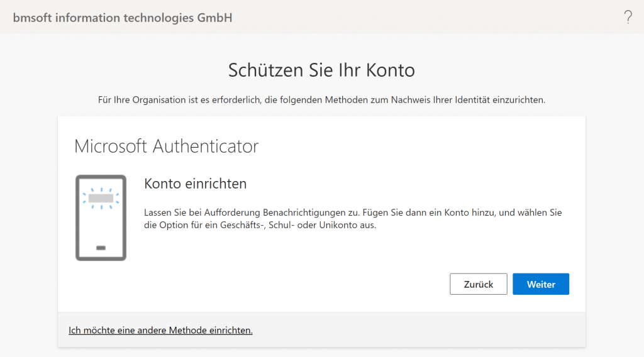Click the Microsoft Authenticator heading
The width and height of the screenshot is (644, 357).
167,146
